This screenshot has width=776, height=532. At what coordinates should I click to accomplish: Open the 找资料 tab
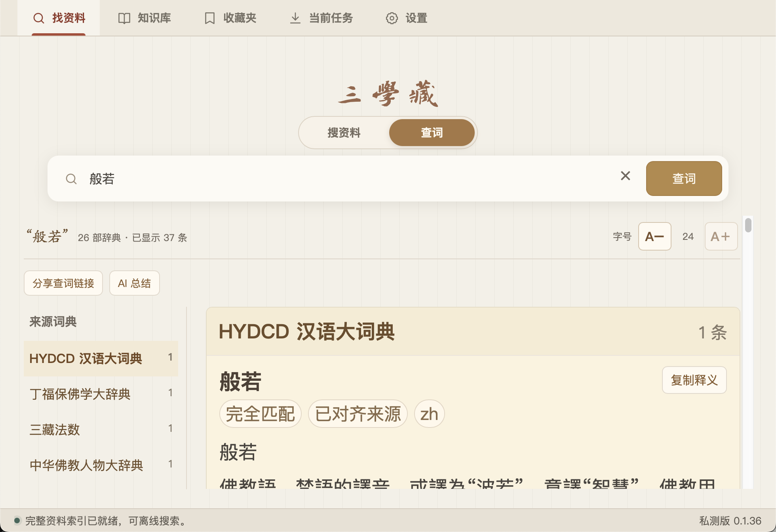(59, 18)
